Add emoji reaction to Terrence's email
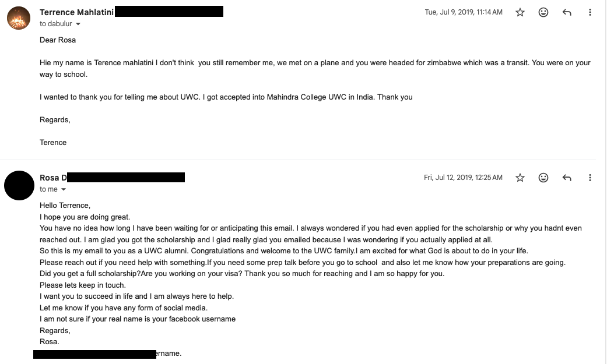Screen dimensions: 607x364 point(543,12)
